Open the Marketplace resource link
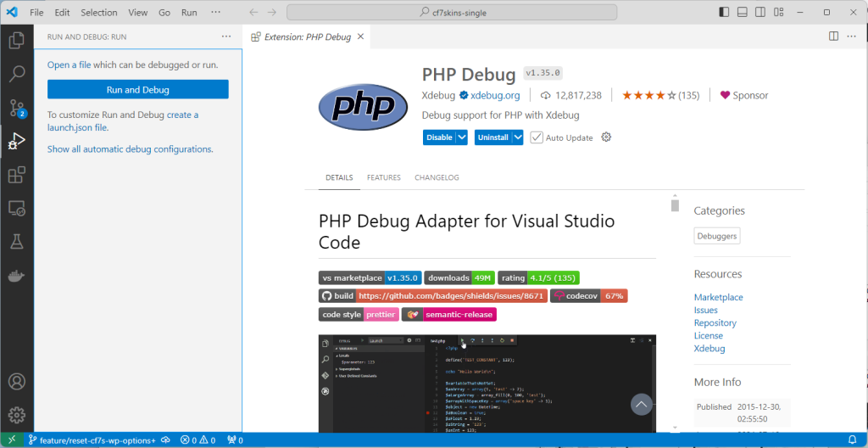This screenshot has height=448, width=868. coord(718,297)
